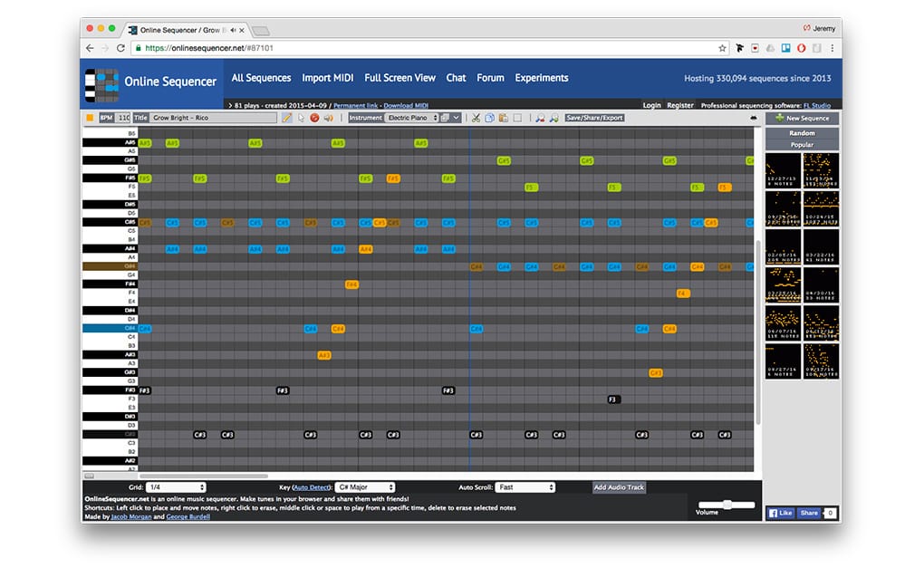Expand the Key C# Major dropdown

click(364, 487)
